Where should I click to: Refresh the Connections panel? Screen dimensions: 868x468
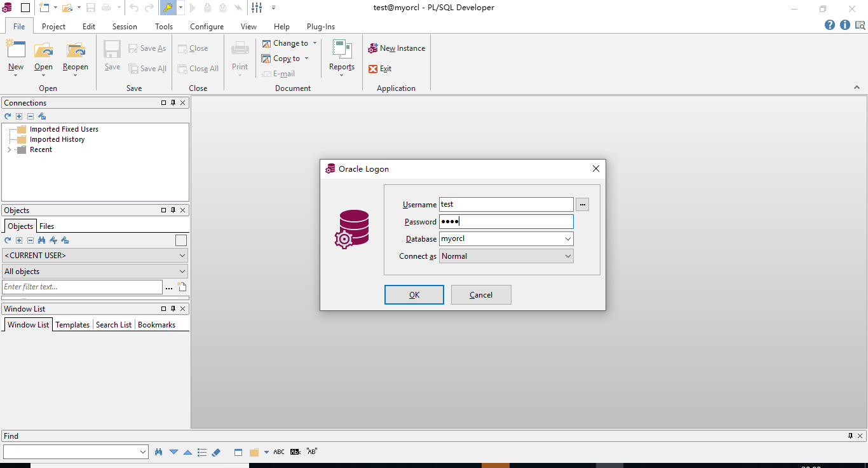8,116
